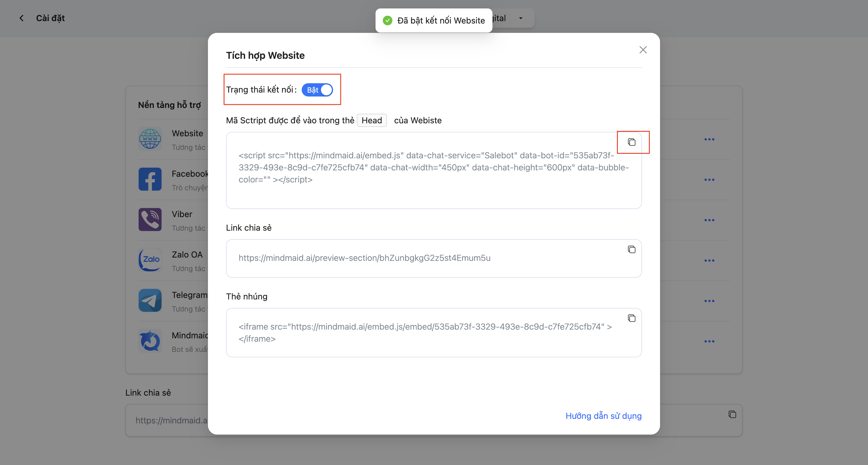Click the back arrow beside Cài đặt
This screenshot has width=868, height=465.
pos(22,18)
